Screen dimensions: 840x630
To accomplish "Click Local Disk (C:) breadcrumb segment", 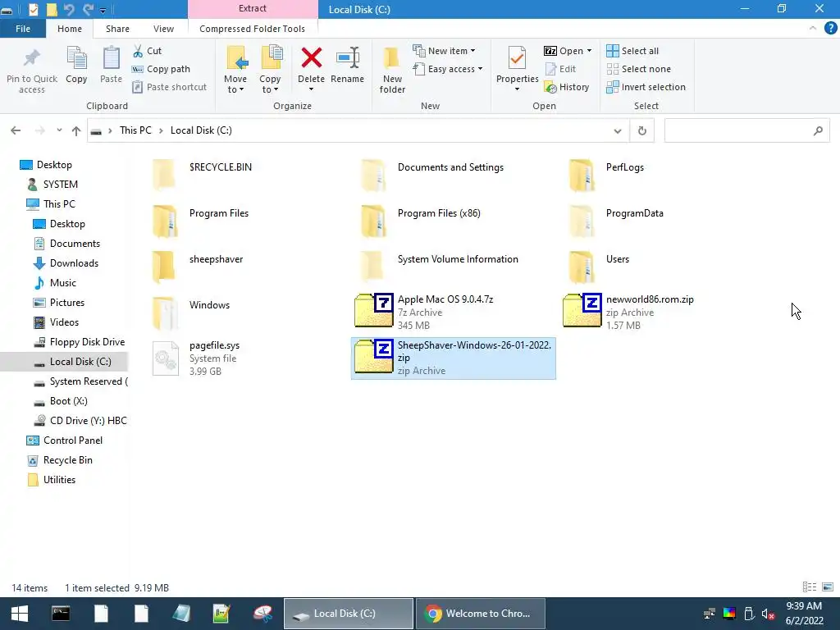I will point(201,130).
